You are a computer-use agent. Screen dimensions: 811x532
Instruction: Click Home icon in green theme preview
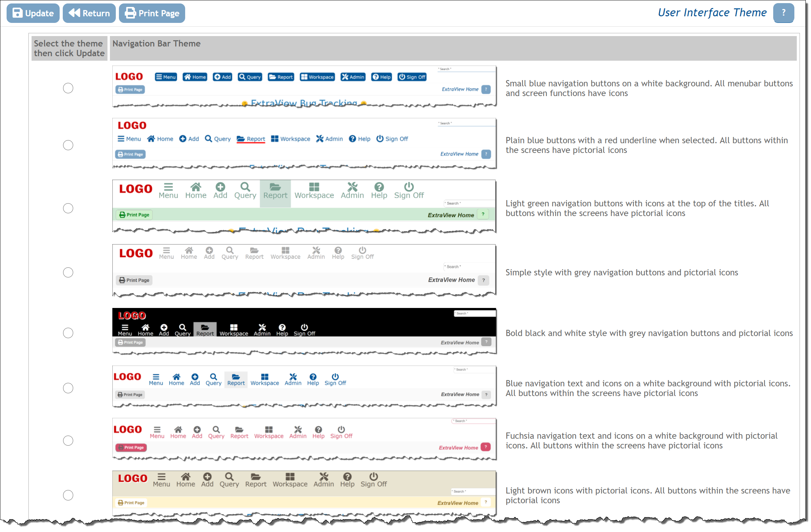pos(196,187)
